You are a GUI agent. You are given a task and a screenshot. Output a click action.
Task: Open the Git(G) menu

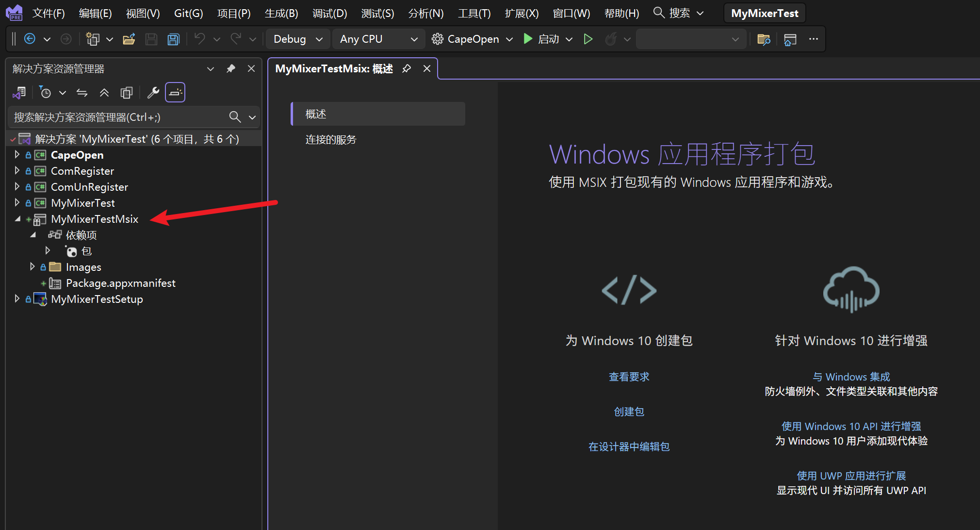pos(188,13)
